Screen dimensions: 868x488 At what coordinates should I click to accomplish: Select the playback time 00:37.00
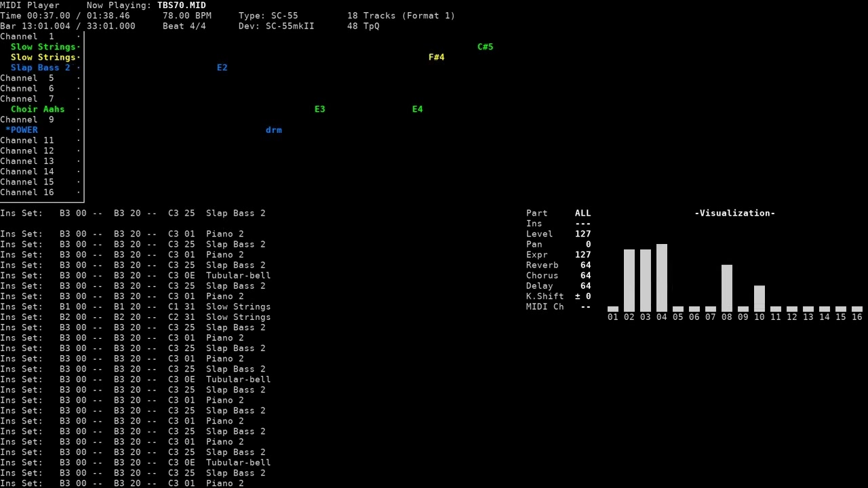[52, 16]
